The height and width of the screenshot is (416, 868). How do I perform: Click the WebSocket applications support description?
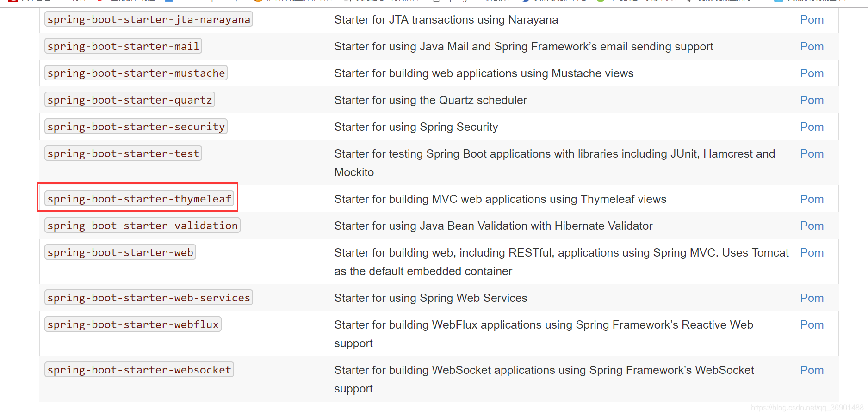click(x=544, y=379)
